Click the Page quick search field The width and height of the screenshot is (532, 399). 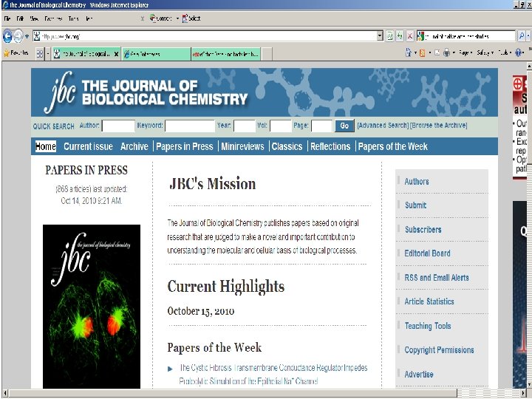click(x=321, y=126)
